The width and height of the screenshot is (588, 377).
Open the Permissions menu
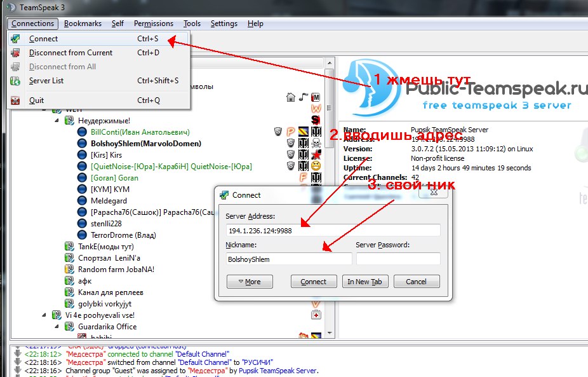pyautogui.click(x=154, y=24)
